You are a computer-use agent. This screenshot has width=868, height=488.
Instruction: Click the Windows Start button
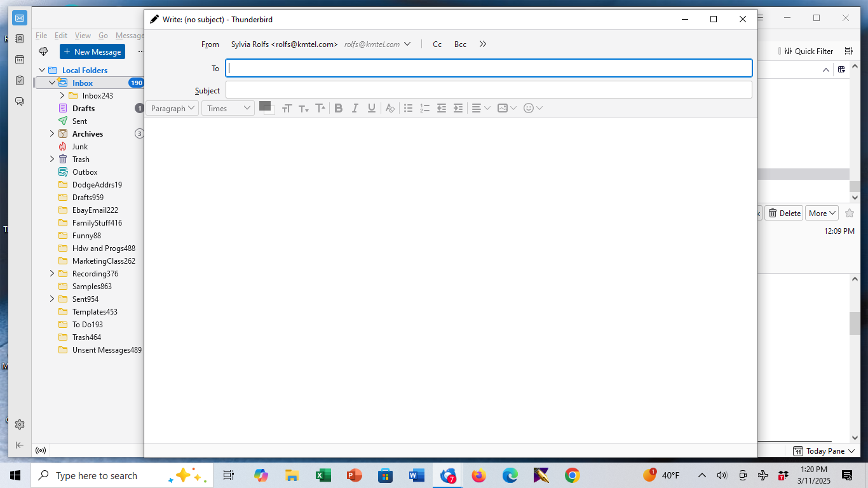coord(15,475)
